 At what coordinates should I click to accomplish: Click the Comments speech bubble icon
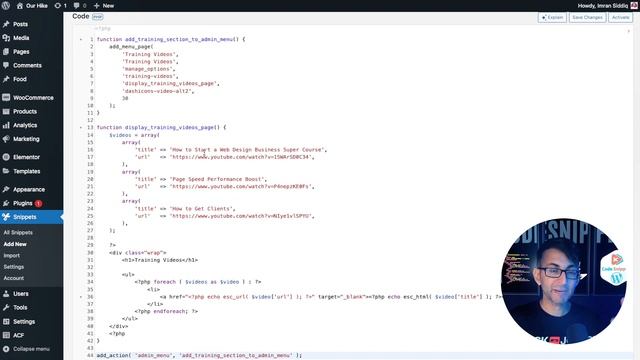(x=6, y=65)
